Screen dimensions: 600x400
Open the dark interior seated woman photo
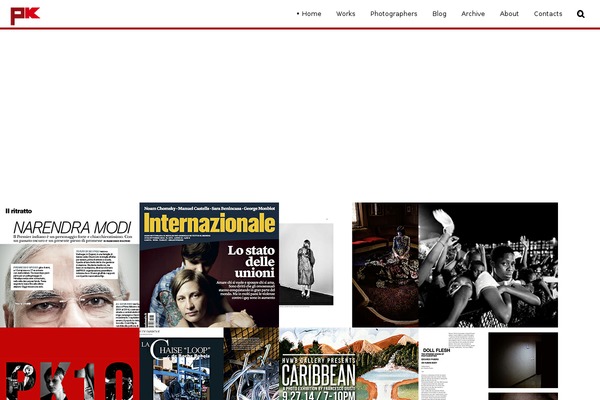click(385, 265)
